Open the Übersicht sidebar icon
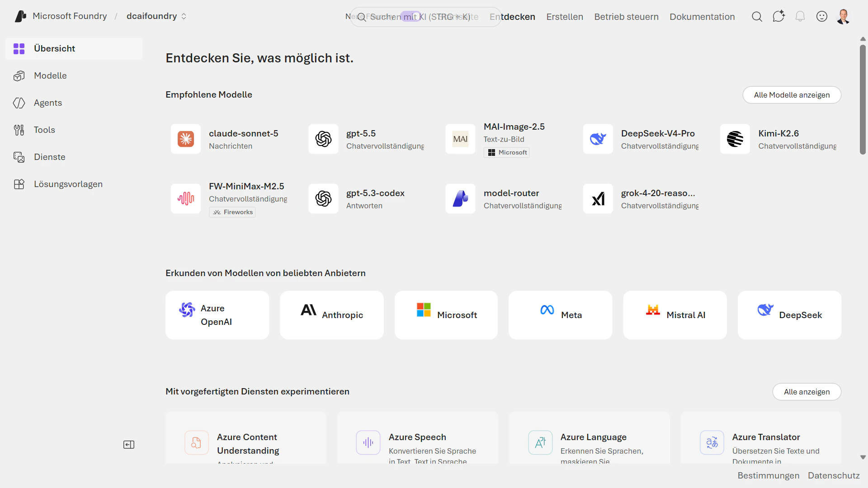 19,49
